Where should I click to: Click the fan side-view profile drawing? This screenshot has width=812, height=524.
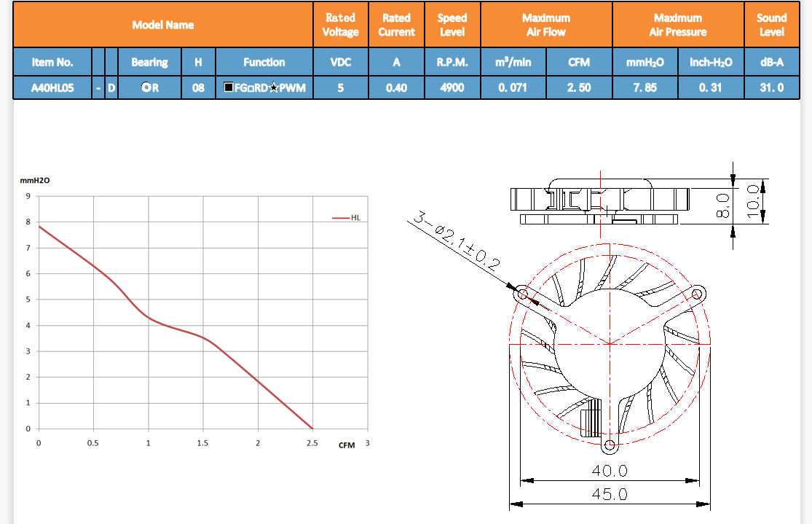[599, 200]
